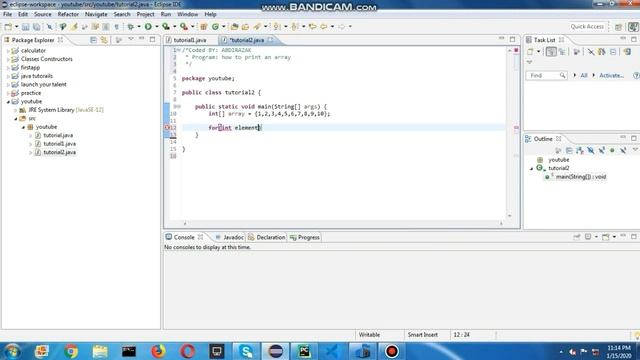
Task: Click Skype icon in the taskbar
Action: point(246,351)
